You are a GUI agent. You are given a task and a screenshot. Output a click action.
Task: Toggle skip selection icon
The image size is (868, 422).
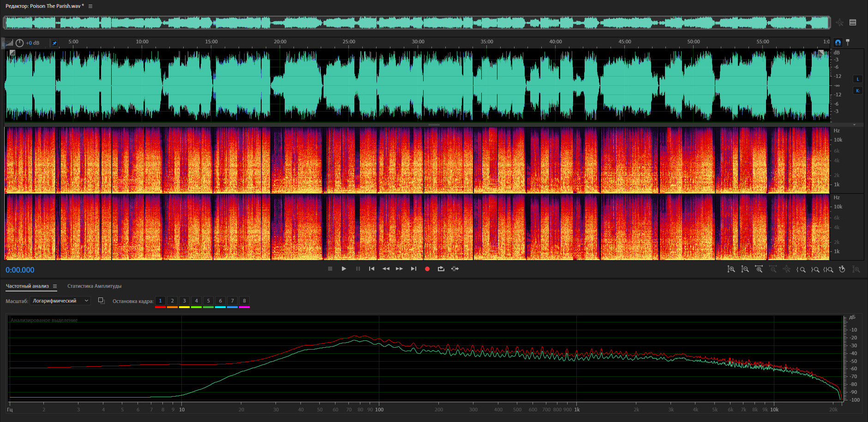(x=455, y=269)
